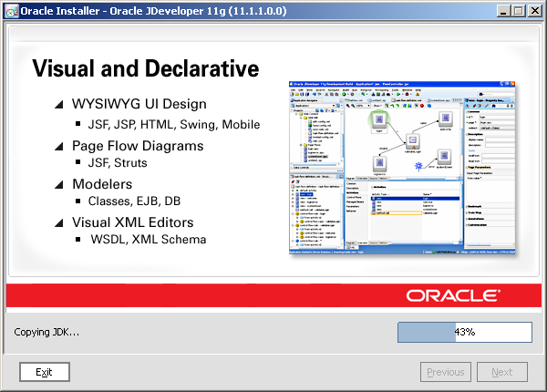Click the Next button
Screen dimensions: 547x392
(501, 372)
